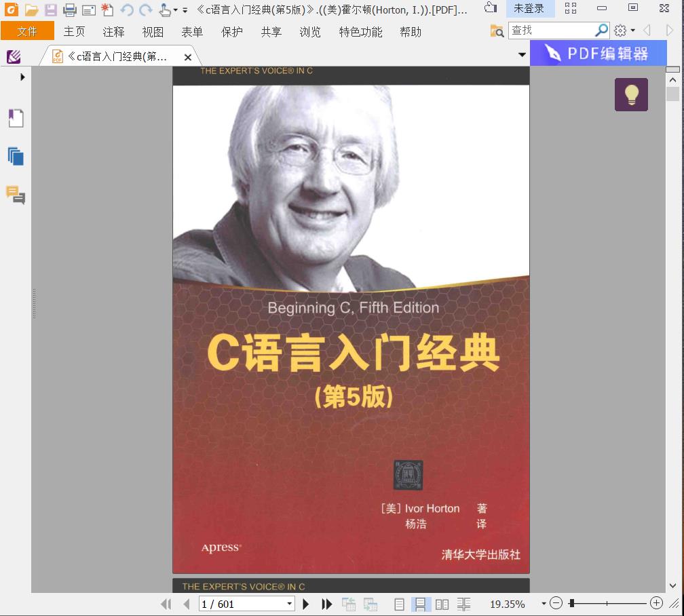Viewport: 684px width, 616px height.
Task: Click the lightbulb tips icon
Action: 631,95
